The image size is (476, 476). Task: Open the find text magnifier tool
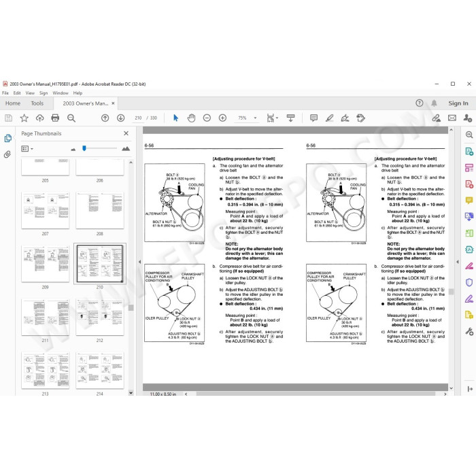(x=71, y=118)
